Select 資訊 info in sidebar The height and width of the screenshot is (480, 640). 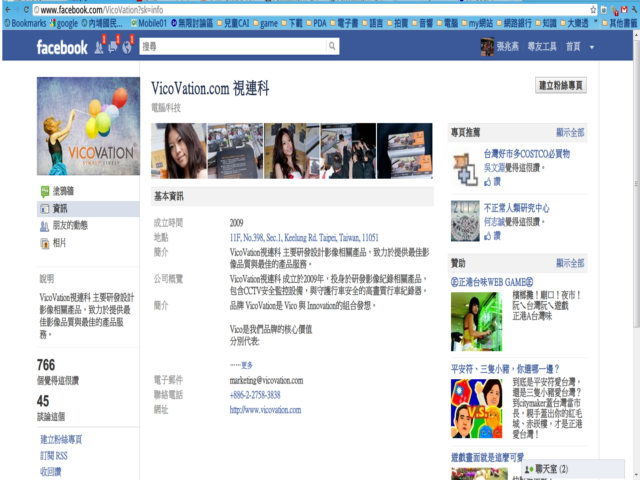tap(88, 209)
